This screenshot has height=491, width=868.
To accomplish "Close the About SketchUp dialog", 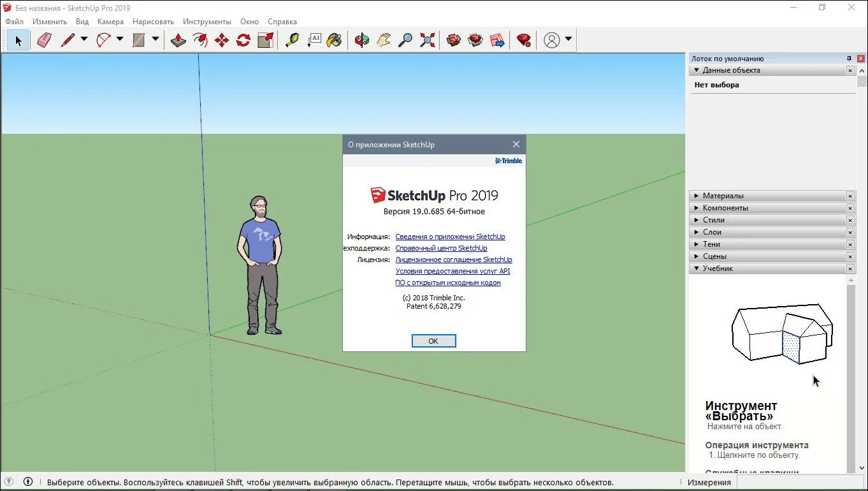I will (516, 145).
